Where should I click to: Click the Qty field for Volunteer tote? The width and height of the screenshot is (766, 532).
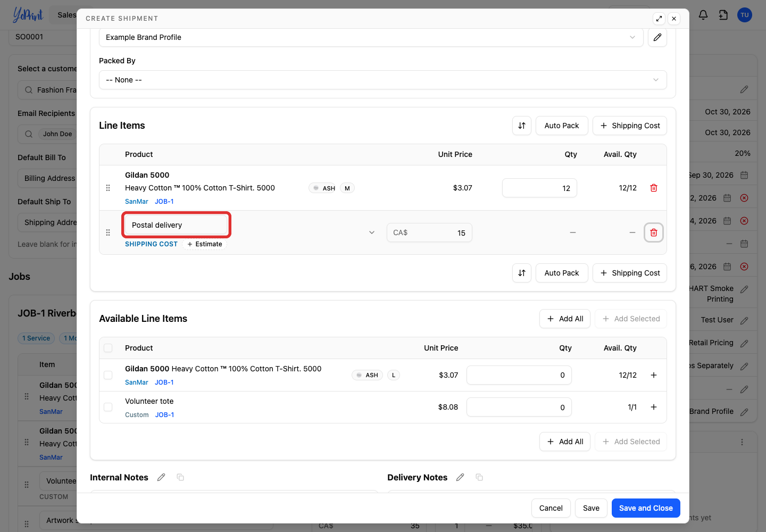click(519, 407)
